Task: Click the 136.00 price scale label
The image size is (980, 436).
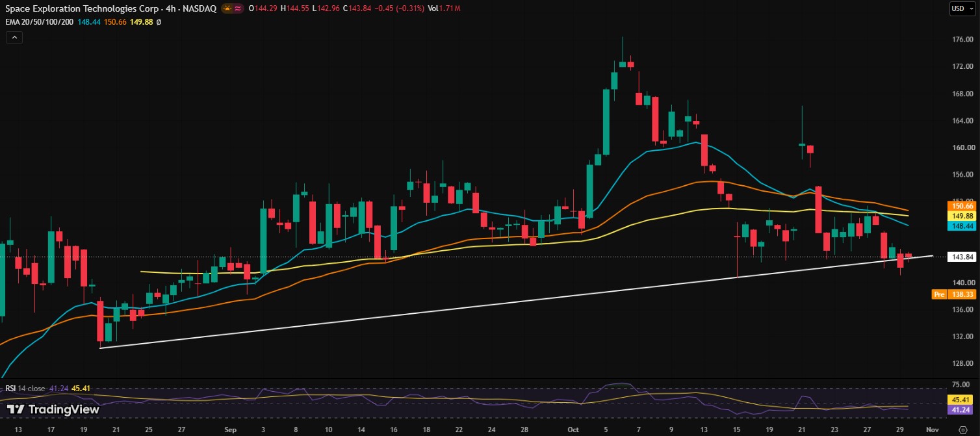Action: coord(962,310)
